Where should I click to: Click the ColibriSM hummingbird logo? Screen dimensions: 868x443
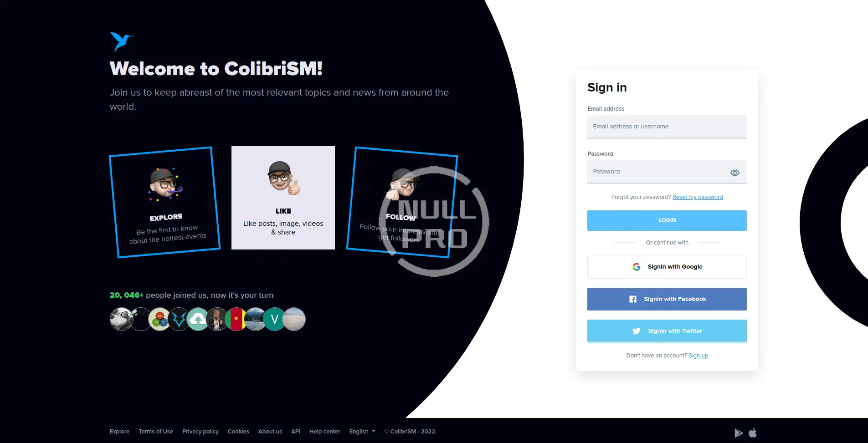121,41
